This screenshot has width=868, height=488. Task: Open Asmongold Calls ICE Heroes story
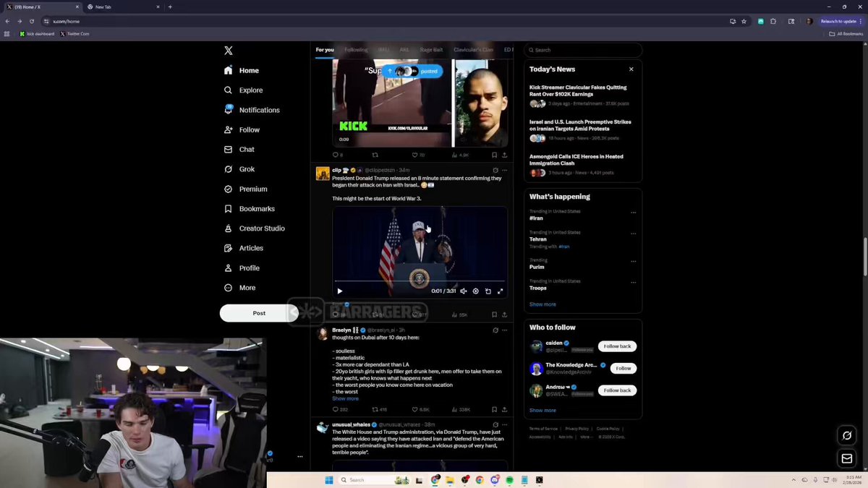[x=576, y=160]
